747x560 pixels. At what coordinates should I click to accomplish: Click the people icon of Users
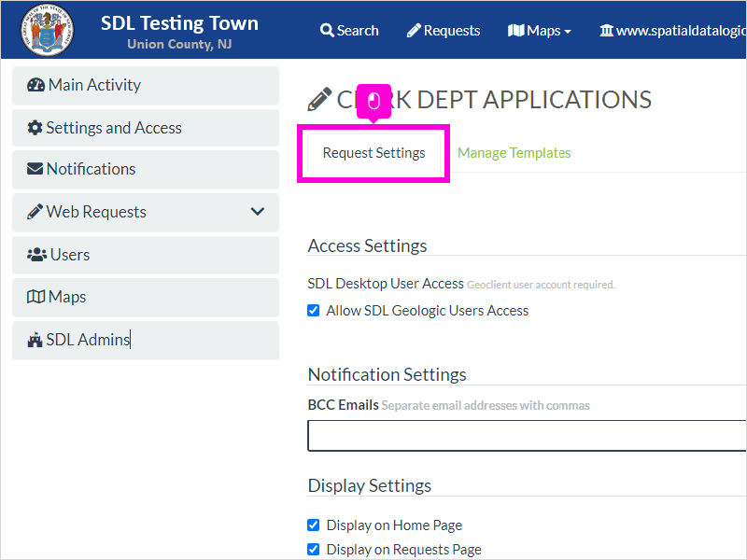point(36,255)
